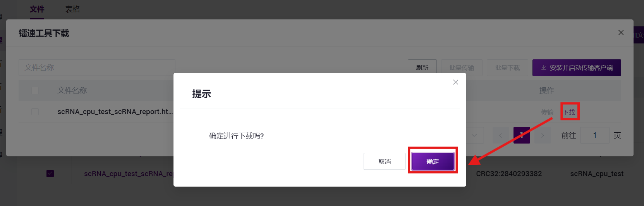Confirm download with the 确定 button
This screenshot has width=644, height=206.
433,161
